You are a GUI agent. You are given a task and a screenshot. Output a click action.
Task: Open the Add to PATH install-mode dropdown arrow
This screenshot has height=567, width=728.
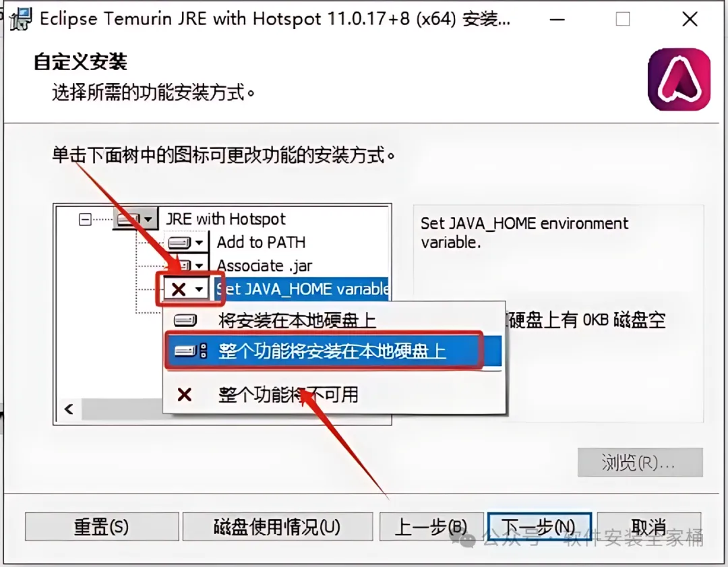199,243
